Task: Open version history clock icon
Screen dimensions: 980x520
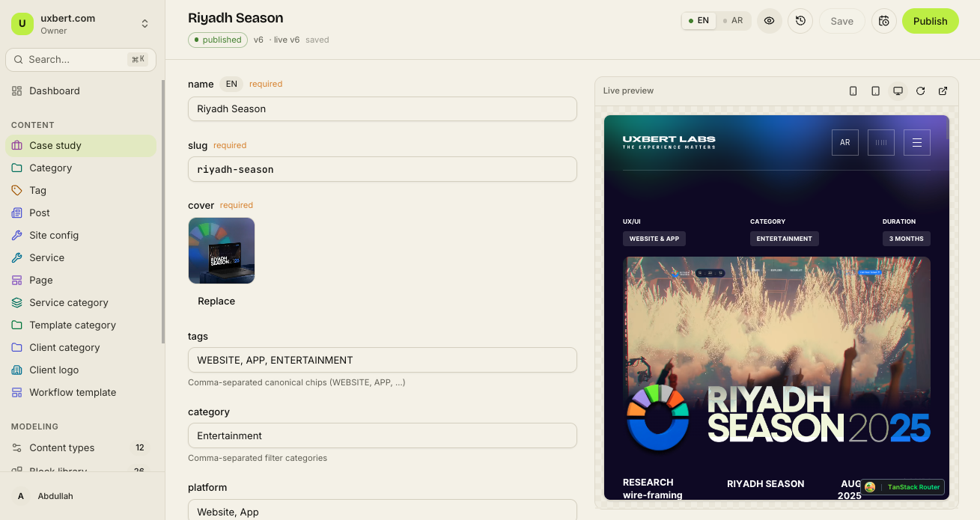Action: coord(800,21)
